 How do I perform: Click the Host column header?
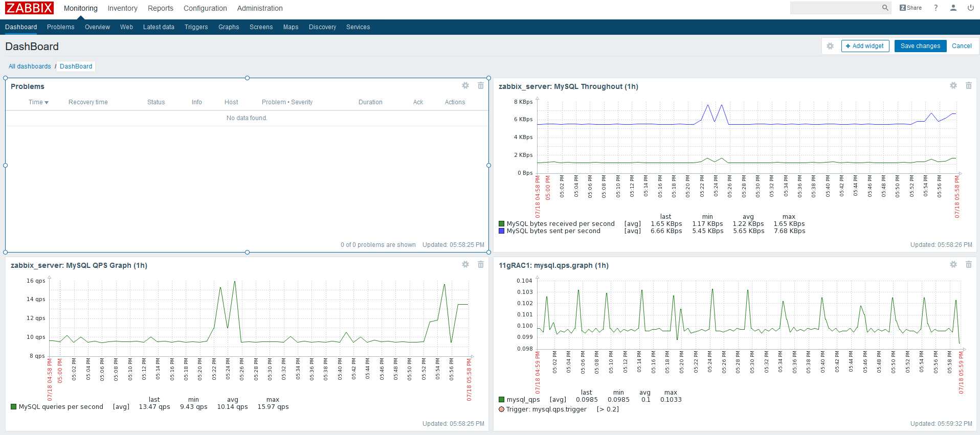tap(231, 102)
